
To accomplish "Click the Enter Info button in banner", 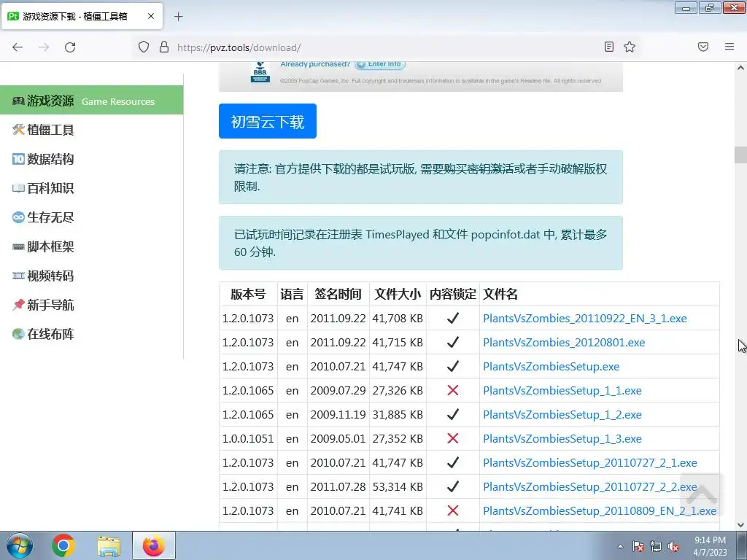I will pos(379,65).
